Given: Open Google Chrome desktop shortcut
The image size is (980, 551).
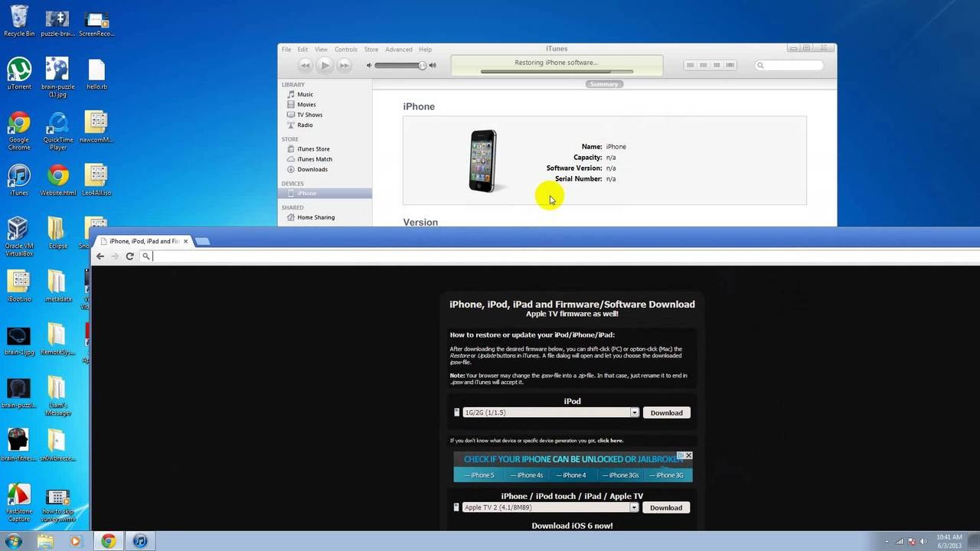Looking at the screenshot, I should click(19, 131).
